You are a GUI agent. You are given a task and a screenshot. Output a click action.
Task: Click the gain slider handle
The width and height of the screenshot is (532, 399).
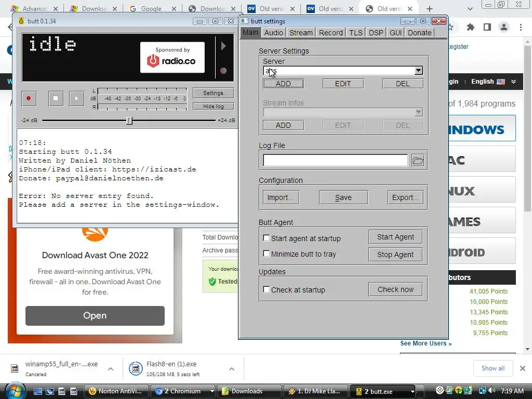pos(129,121)
